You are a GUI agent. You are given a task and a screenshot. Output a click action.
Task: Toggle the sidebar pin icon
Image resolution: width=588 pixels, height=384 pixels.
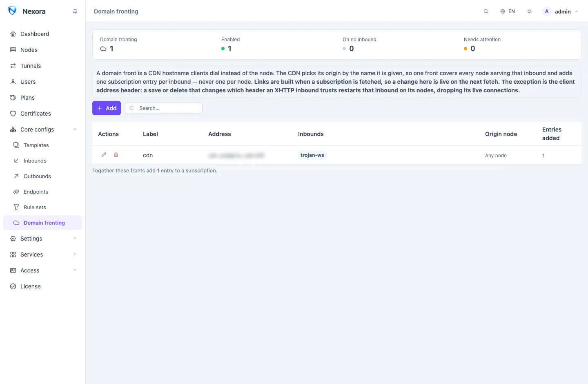point(75,11)
